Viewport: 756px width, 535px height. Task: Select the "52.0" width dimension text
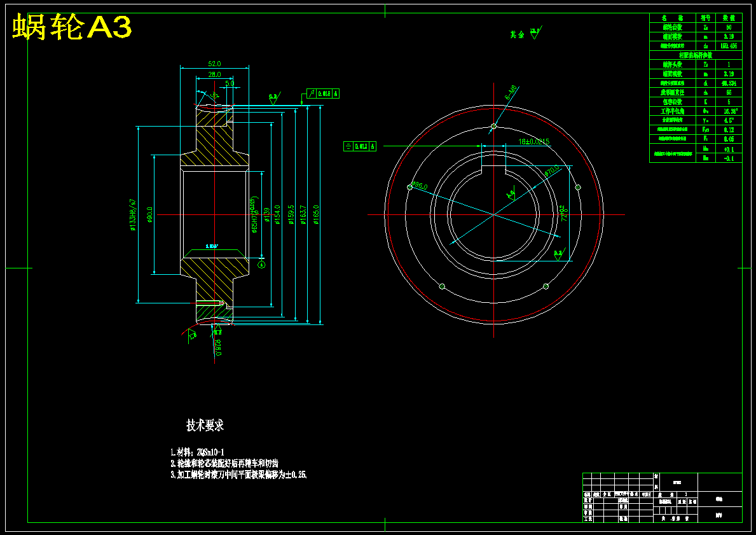pos(214,64)
